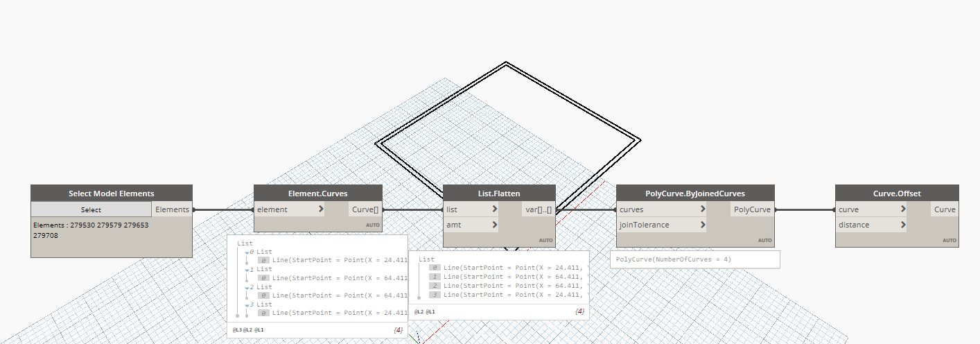Collapse the 3 List sublist in preview
Image resolution: width=980 pixels, height=344 pixels.
[x=247, y=304]
